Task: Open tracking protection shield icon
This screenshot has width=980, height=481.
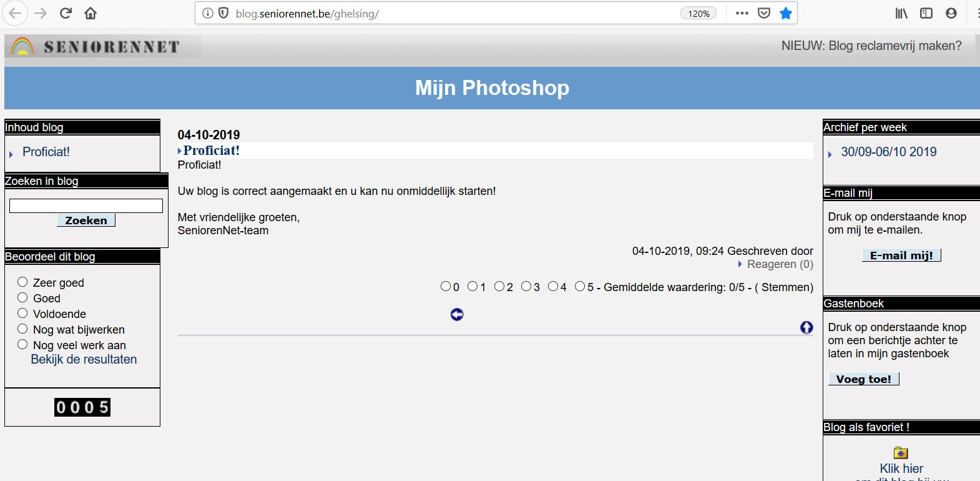Action: click(x=223, y=13)
